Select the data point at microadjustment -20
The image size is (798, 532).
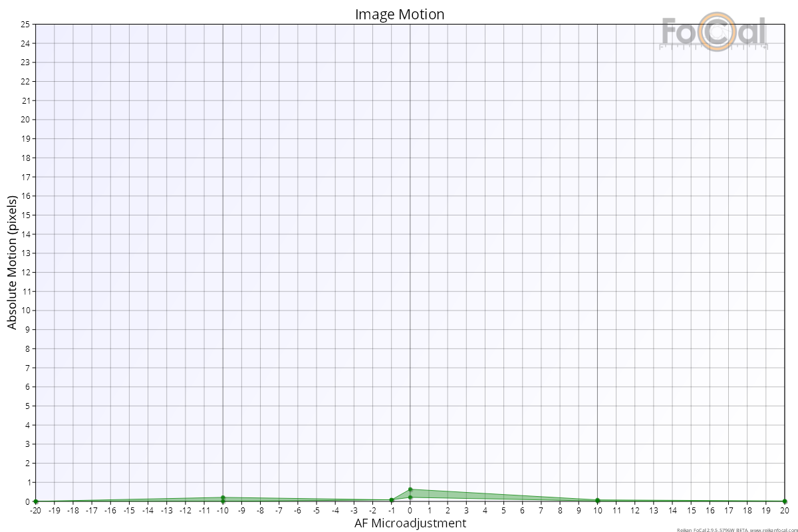(36, 501)
